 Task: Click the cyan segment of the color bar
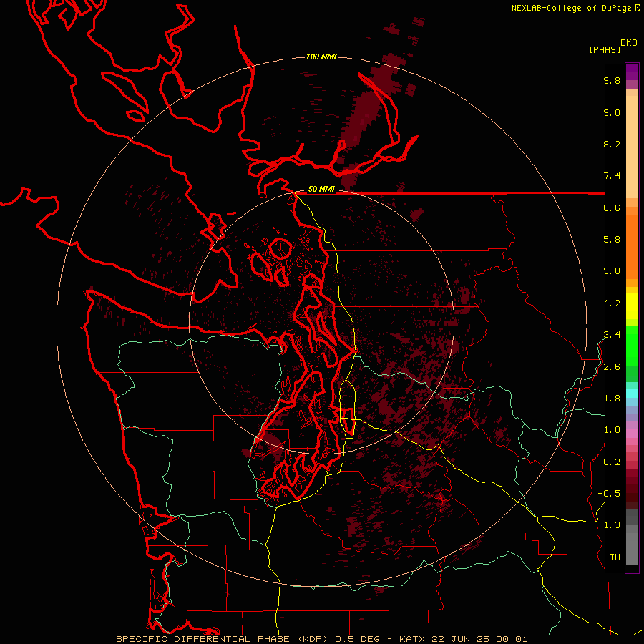pyautogui.click(x=632, y=393)
